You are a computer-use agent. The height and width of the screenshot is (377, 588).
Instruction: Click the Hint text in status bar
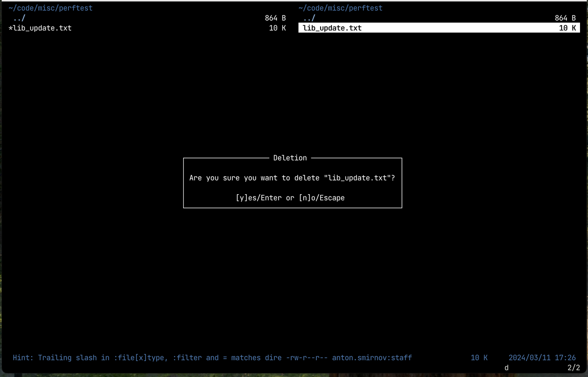pyautogui.click(x=147, y=358)
